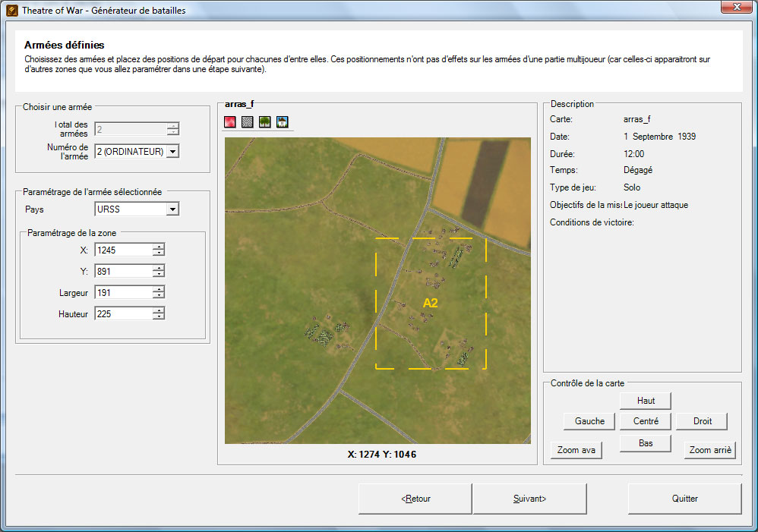Toggle the gray contour pattern icon
This screenshot has width=758, height=532.
coord(248,122)
